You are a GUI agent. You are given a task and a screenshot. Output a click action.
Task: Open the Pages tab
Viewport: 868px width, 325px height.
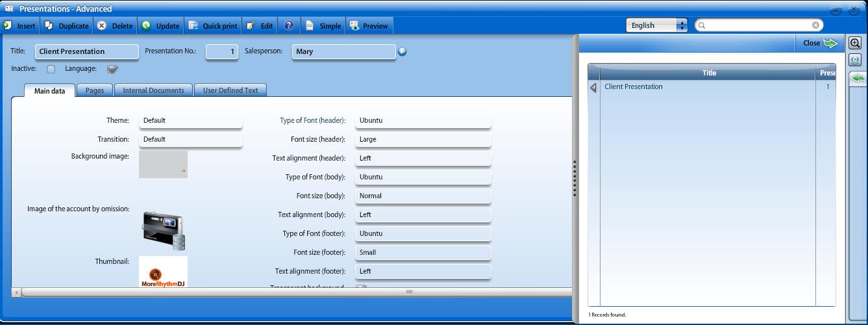pyautogui.click(x=95, y=90)
